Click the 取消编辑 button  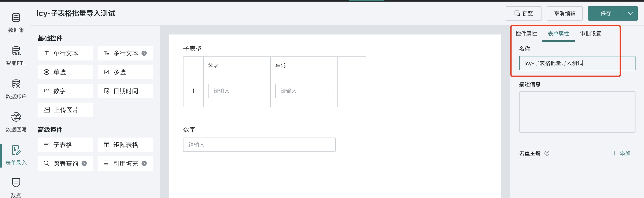(565, 13)
